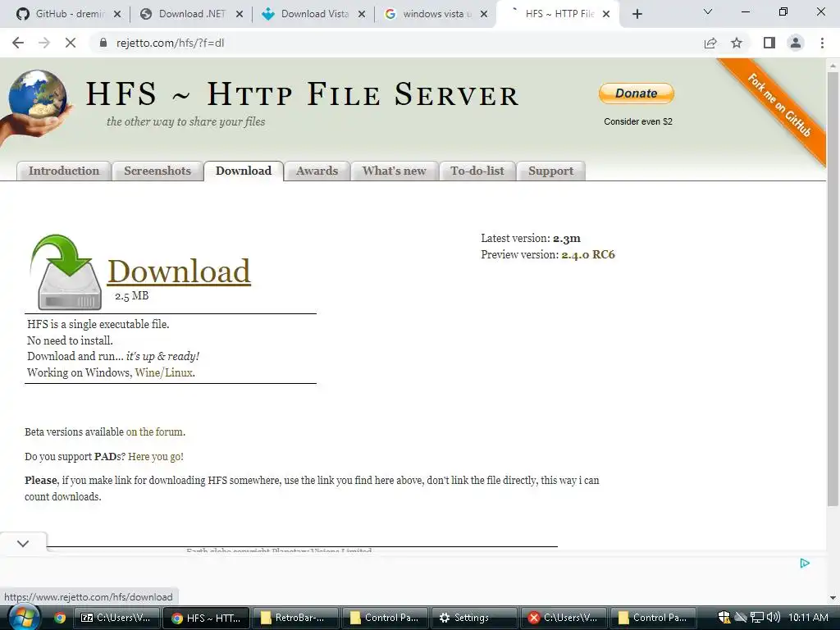Open the 'on the forum' link

pyautogui.click(x=155, y=431)
